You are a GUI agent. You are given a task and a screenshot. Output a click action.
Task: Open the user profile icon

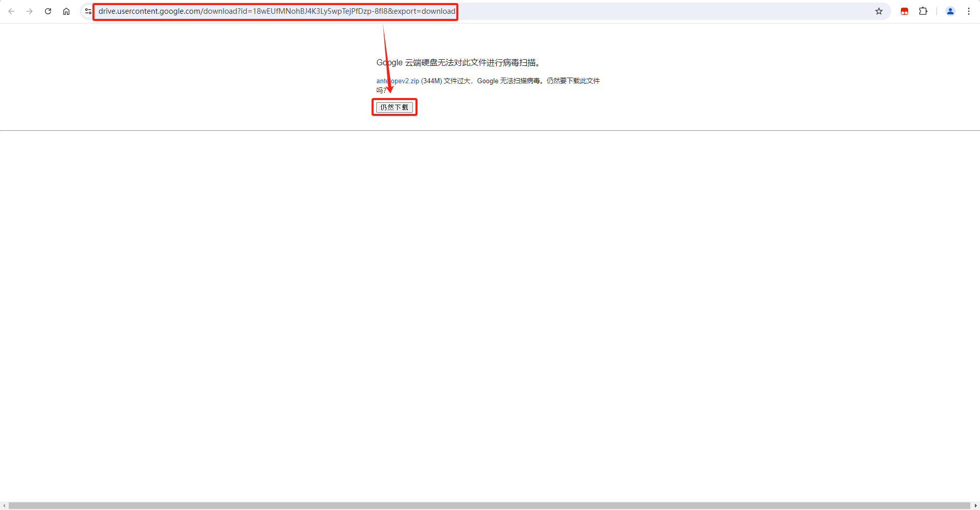pos(950,11)
